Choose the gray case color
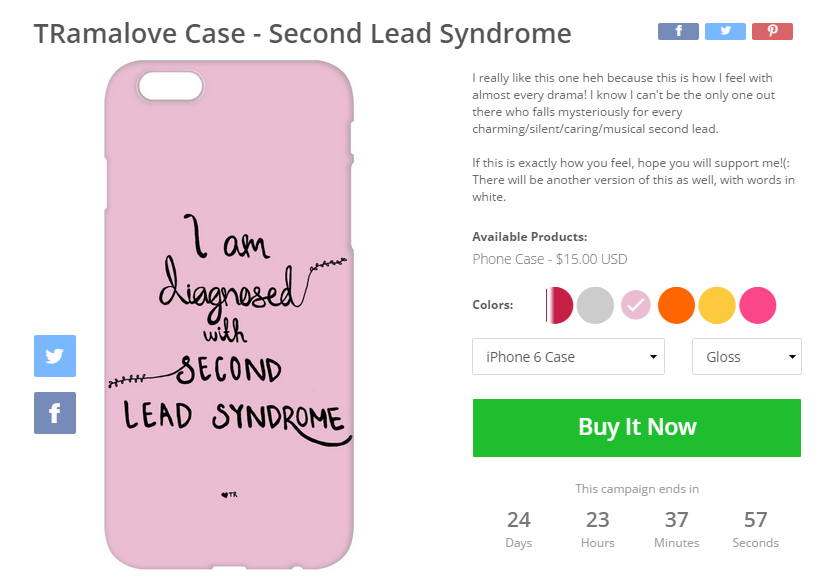 595,305
